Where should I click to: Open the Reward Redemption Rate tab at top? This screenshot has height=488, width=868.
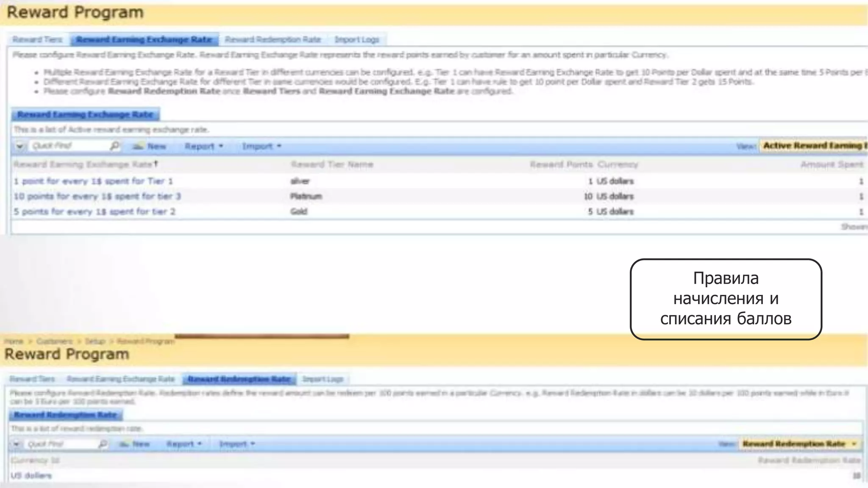pyautogui.click(x=273, y=39)
